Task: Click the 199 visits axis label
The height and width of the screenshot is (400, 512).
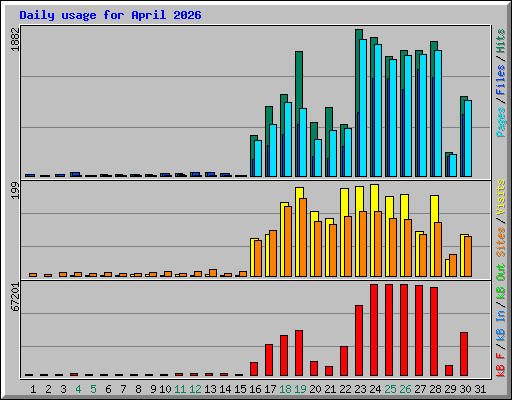Action: pos(15,191)
